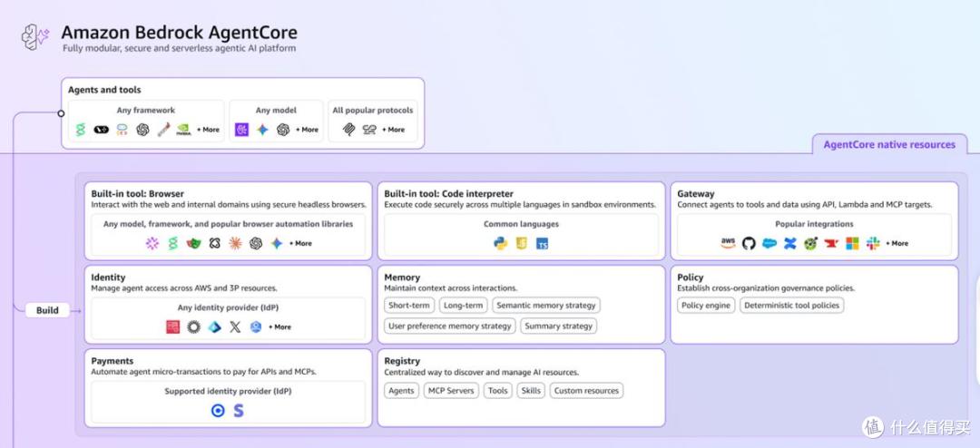Click the purple Nova icon under Any model
This screenshot has width=980, height=448.
[x=242, y=130]
